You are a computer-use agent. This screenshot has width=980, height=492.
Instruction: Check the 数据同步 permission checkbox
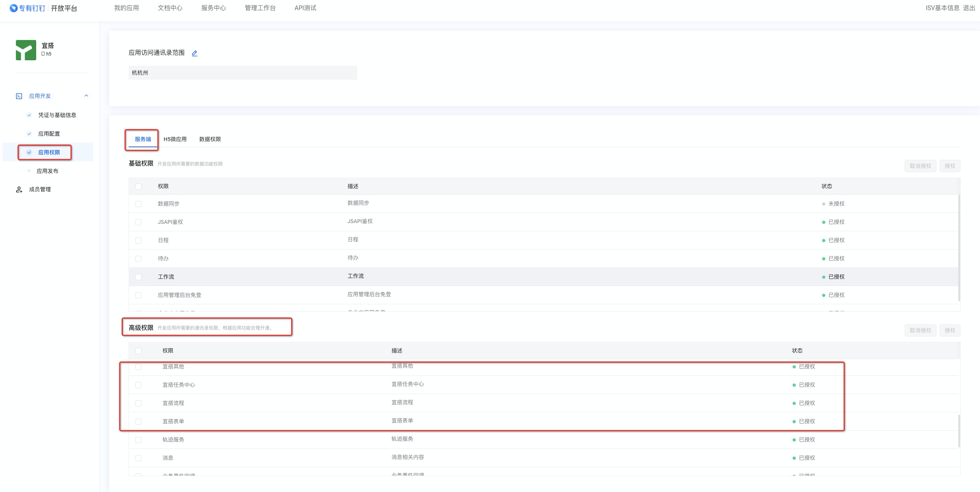138,204
